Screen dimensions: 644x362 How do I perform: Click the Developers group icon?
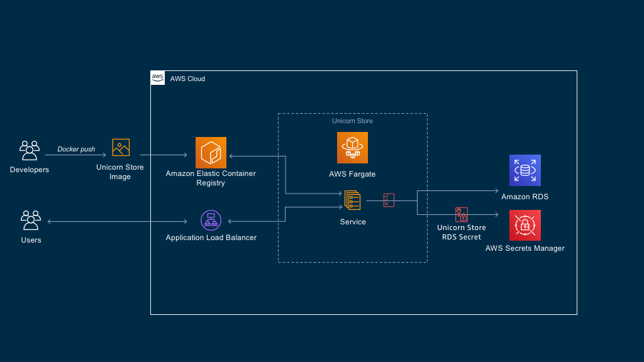[x=30, y=150]
